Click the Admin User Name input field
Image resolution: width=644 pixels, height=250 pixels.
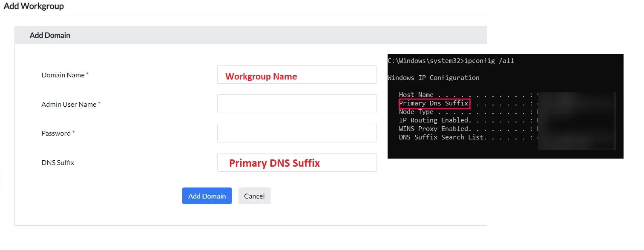(297, 103)
